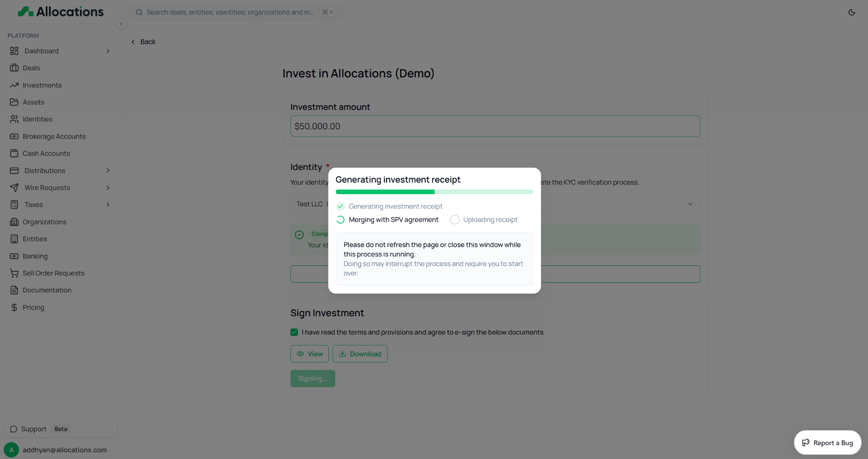Open Cash Accounts in sidebar

(46, 153)
